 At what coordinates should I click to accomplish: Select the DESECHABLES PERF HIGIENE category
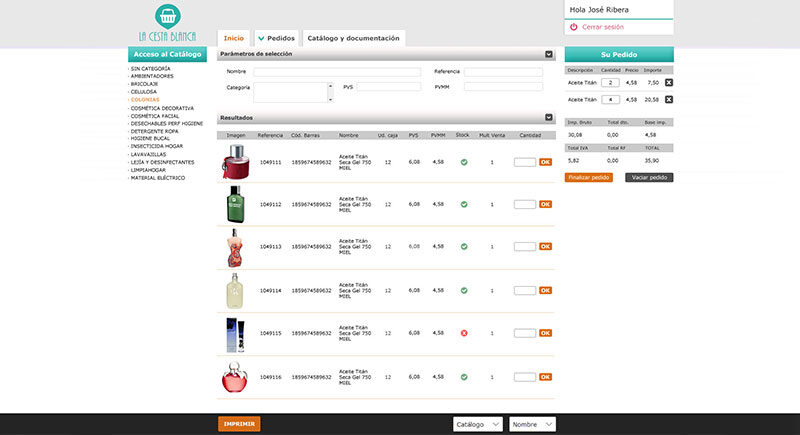click(x=167, y=124)
